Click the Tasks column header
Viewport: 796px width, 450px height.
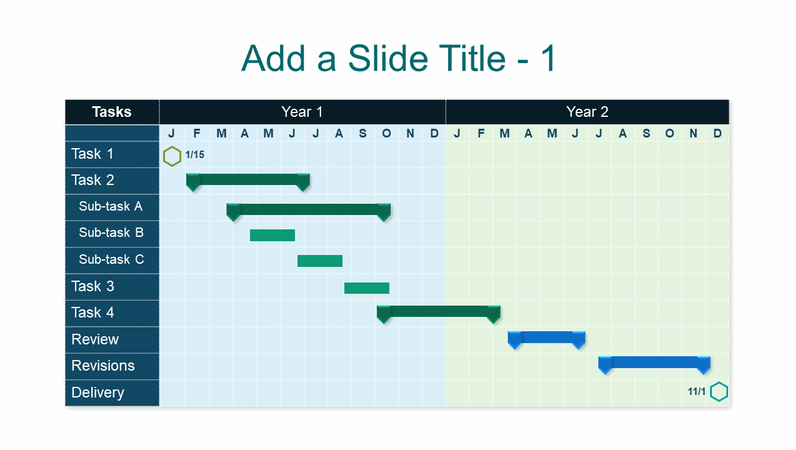tap(112, 112)
